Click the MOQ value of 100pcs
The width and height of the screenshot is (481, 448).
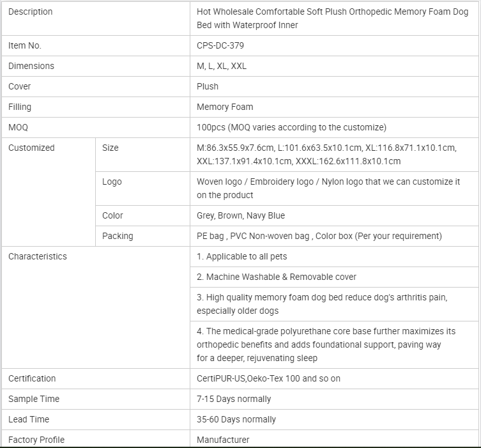pyautogui.click(x=291, y=127)
